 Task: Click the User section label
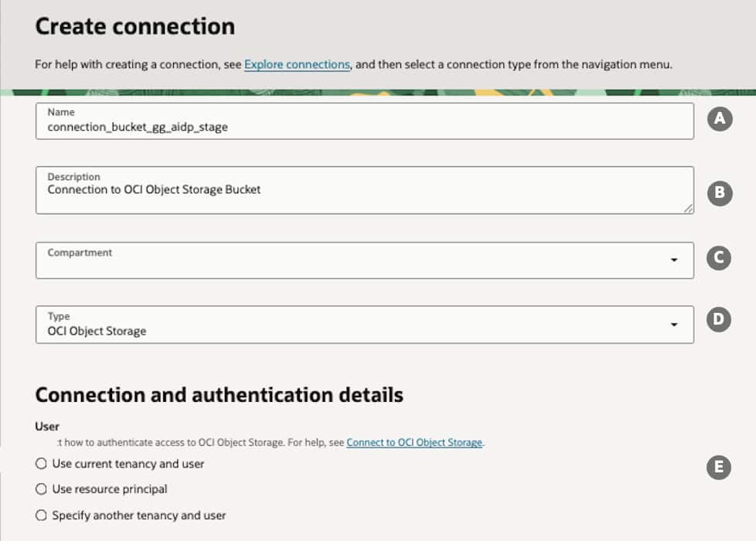coord(47,426)
